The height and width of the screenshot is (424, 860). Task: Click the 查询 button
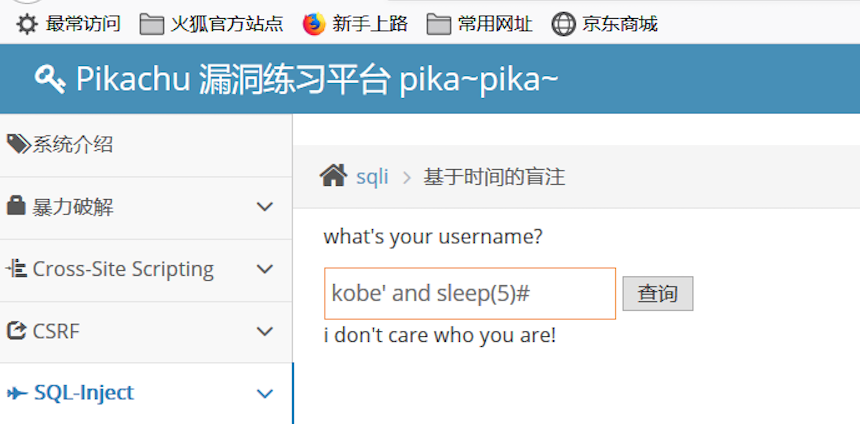pyautogui.click(x=658, y=293)
